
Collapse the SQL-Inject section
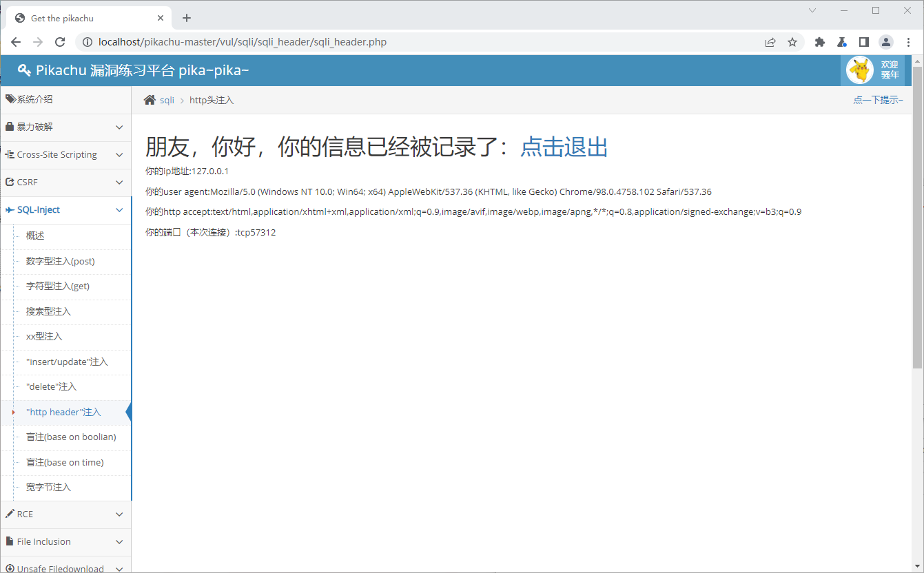[65, 210]
